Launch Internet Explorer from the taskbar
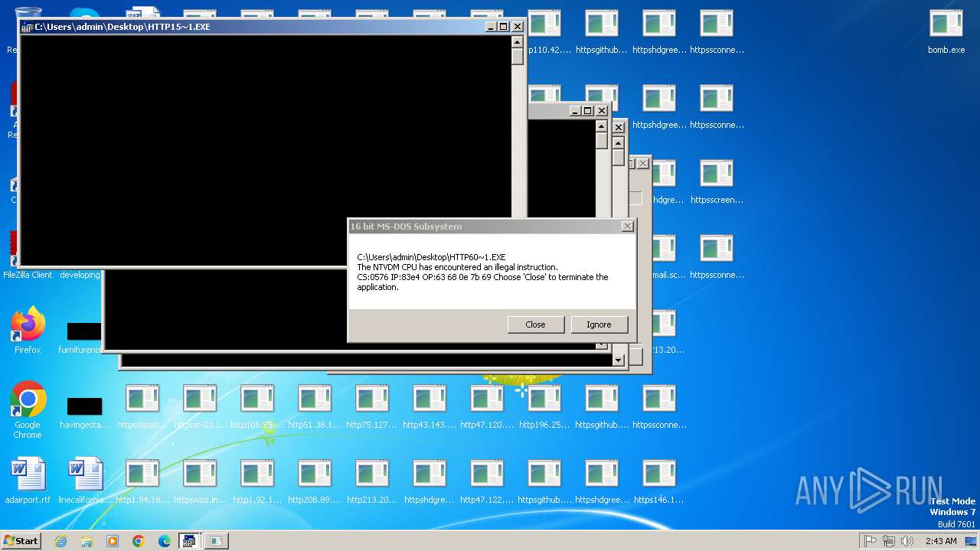 pos(60,541)
